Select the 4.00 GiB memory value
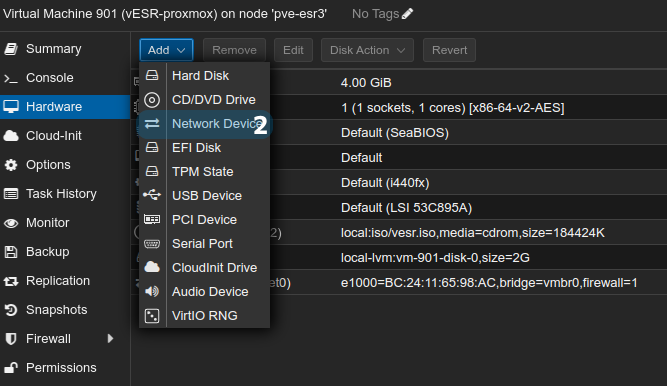Image resolution: width=667 pixels, height=386 pixels. tap(366, 83)
